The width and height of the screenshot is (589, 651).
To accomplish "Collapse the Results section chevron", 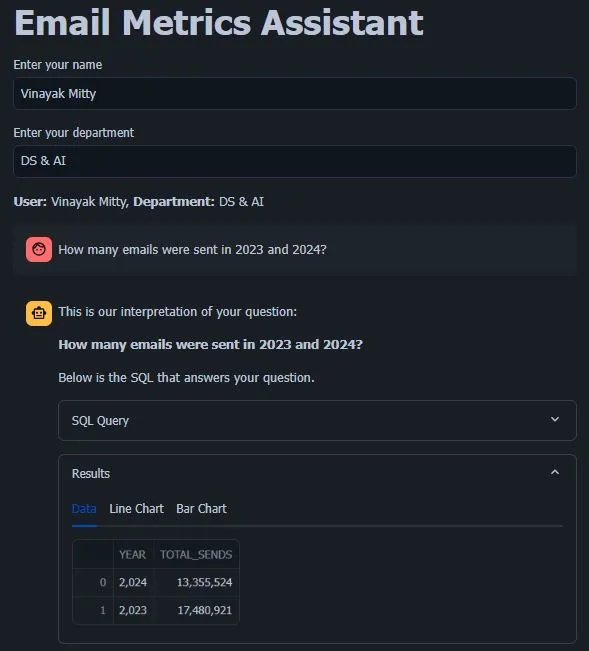I will point(555,472).
